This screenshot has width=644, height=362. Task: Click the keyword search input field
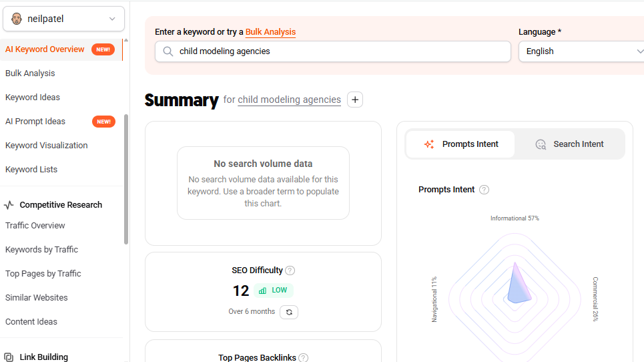pos(333,51)
